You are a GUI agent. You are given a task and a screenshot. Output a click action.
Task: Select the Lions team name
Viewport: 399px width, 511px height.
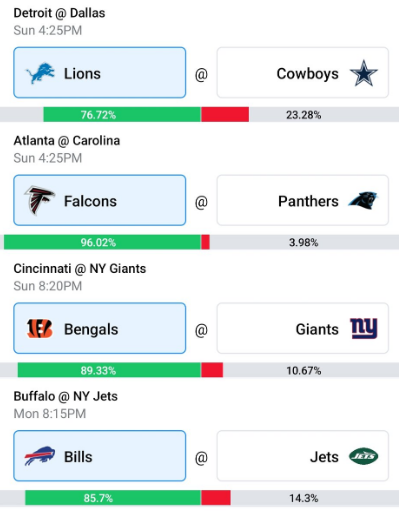coord(82,73)
